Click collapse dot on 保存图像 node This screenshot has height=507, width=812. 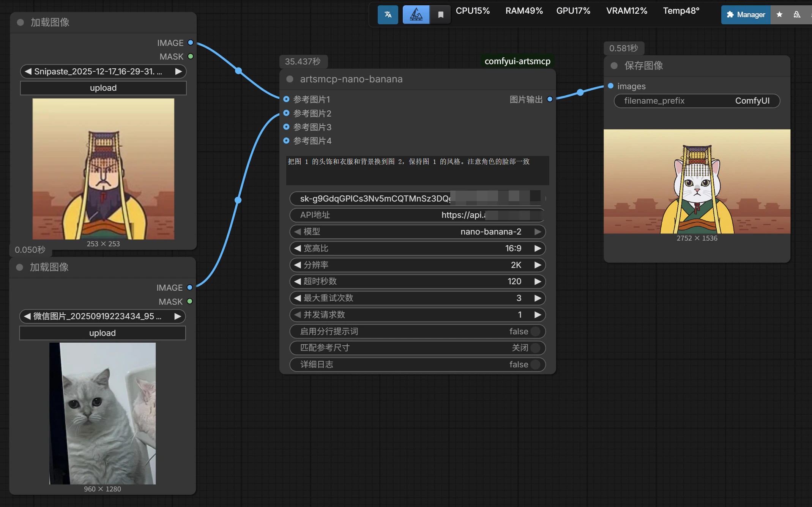pos(614,66)
